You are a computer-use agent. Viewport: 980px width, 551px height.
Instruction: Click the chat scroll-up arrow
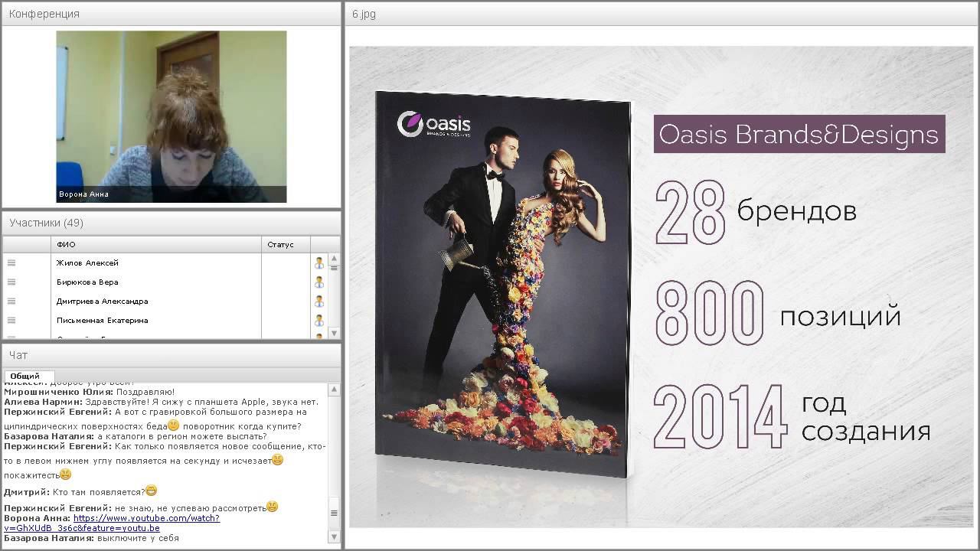point(334,390)
